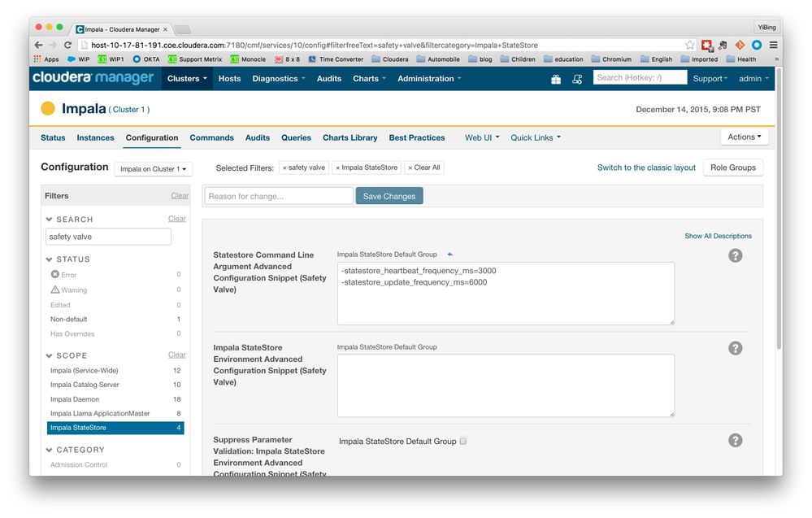Click Switch to the classic layout link
This screenshot has height=518, width=812.
click(646, 168)
